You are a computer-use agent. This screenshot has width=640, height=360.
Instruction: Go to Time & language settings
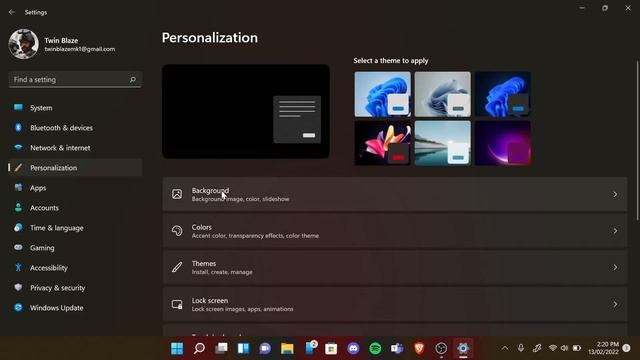click(75, 228)
